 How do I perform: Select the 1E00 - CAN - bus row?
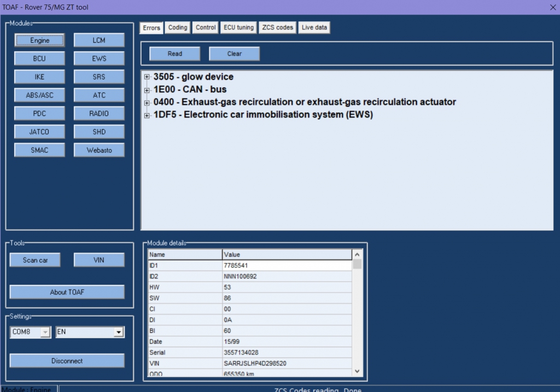tap(190, 89)
